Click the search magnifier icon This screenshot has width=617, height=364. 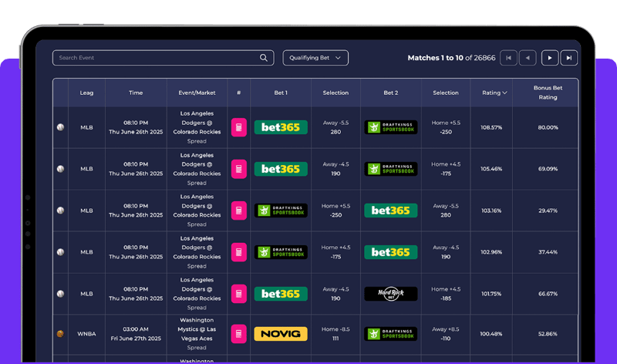tap(263, 58)
